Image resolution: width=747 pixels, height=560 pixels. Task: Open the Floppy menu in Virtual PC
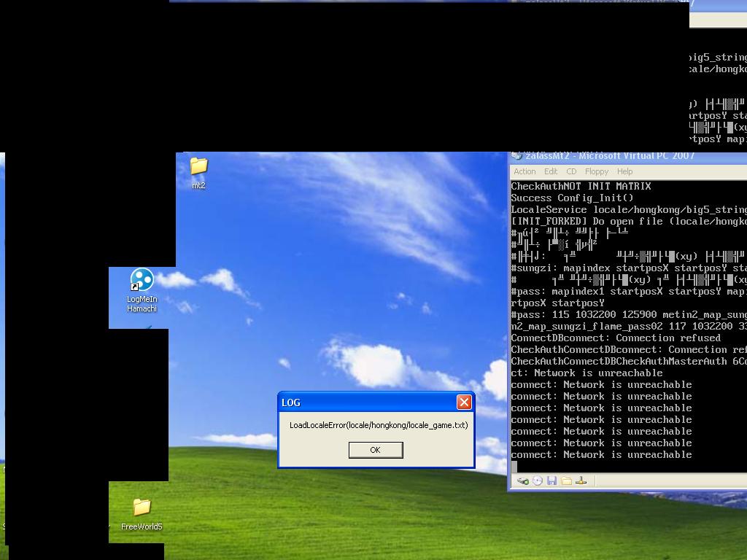(x=597, y=171)
